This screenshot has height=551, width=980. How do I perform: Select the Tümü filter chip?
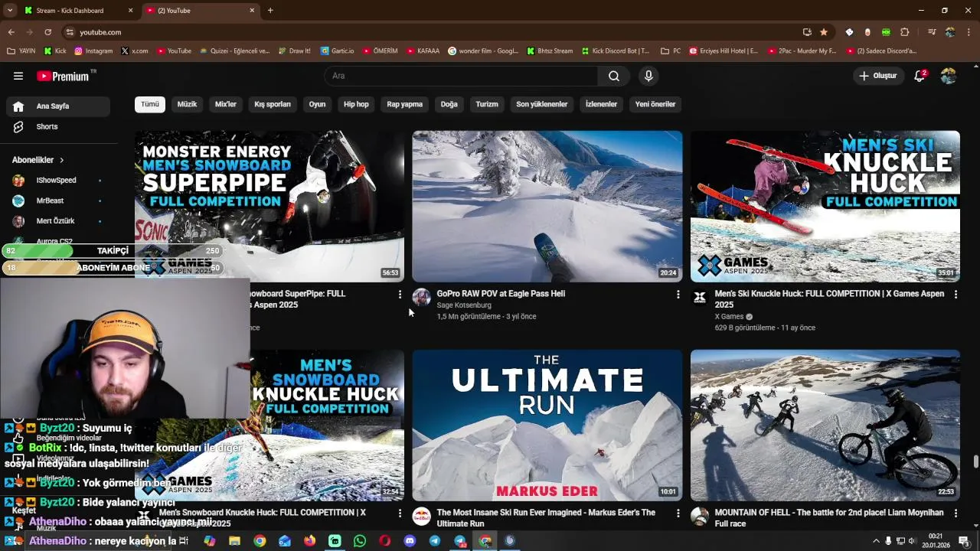click(x=150, y=104)
